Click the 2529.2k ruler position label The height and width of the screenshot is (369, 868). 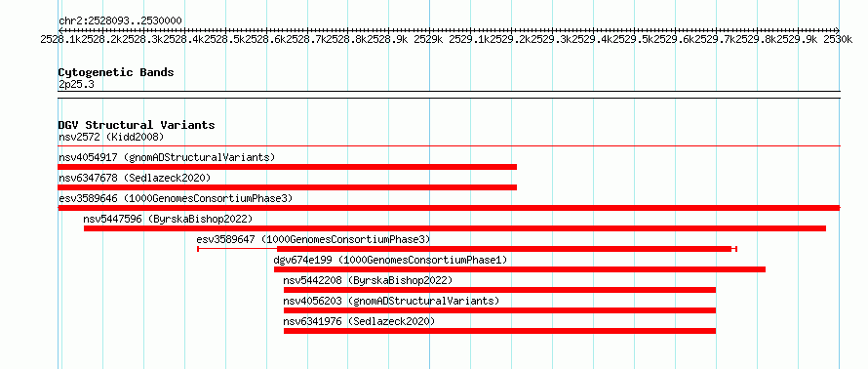pos(512,39)
